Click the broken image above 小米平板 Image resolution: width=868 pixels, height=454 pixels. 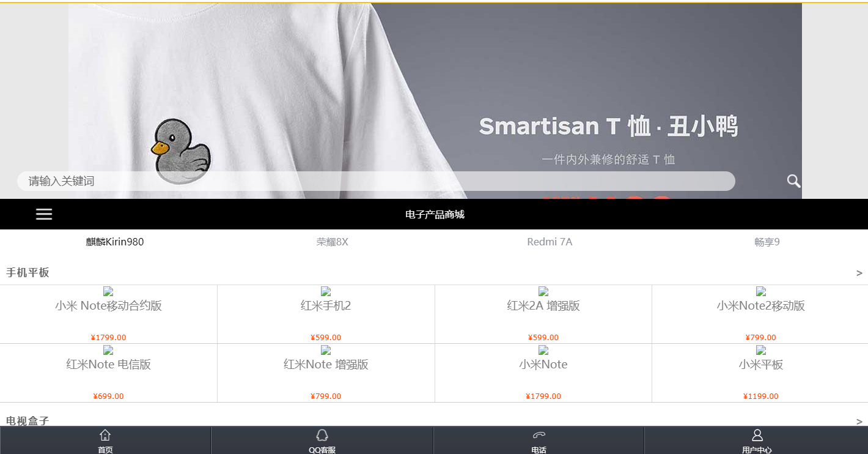(x=761, y=350)
